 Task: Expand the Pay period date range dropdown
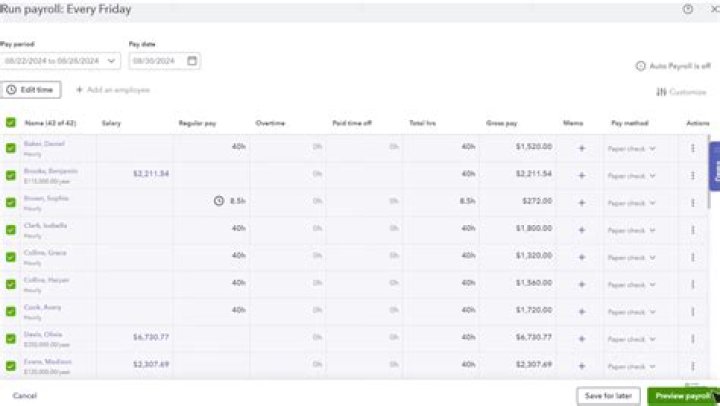(x=60, y=61)
